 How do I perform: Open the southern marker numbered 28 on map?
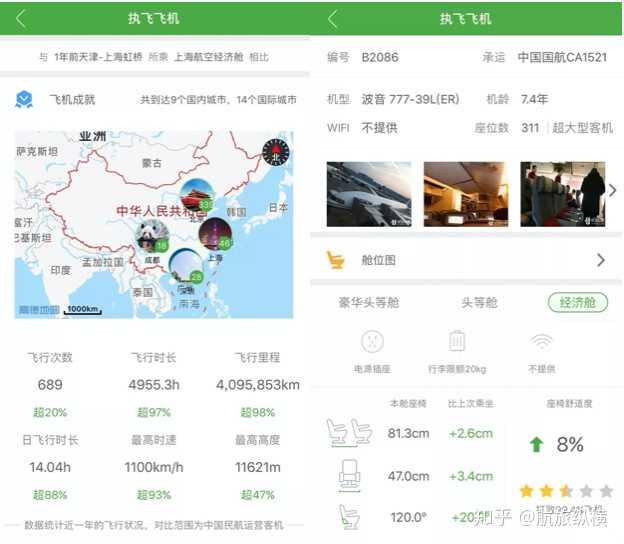(x=186, y=265)
